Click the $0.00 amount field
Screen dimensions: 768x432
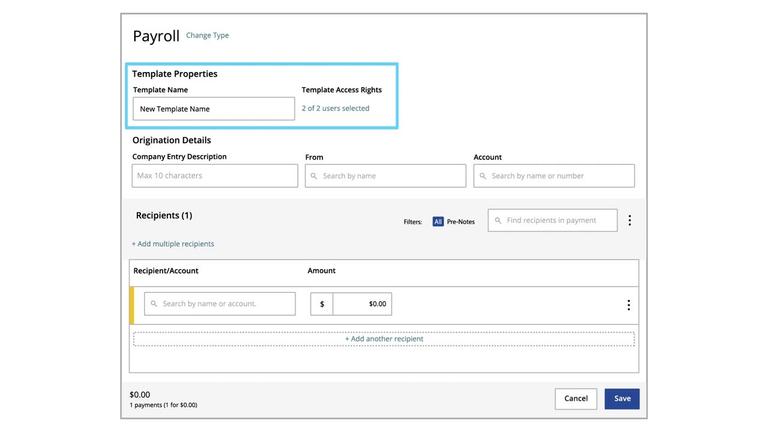(x=362, y=304)
